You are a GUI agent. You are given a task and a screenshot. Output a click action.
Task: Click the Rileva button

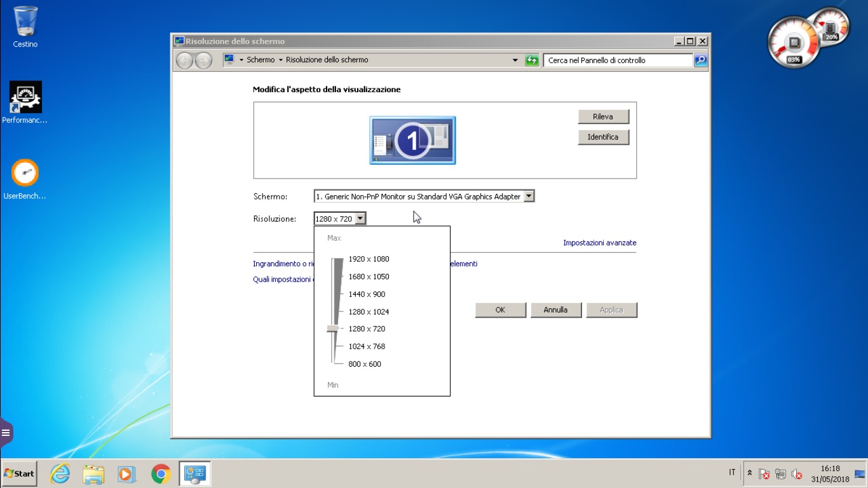point(603,117)
